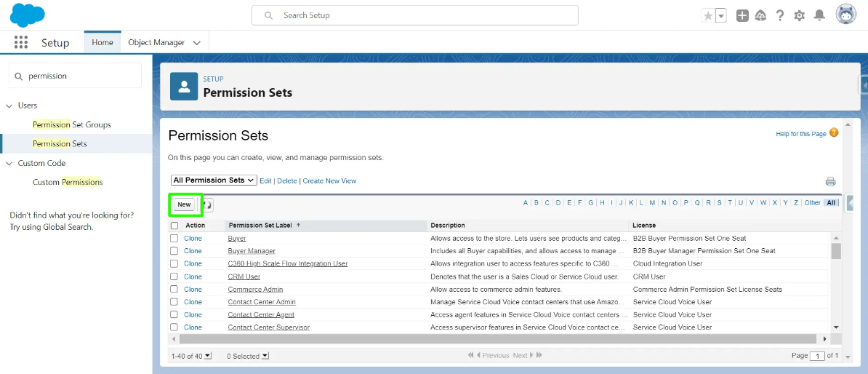This screenshot has width=868, height=374.
Task: Open the All Permission Sets view dropdown
Action: point(214,180)
